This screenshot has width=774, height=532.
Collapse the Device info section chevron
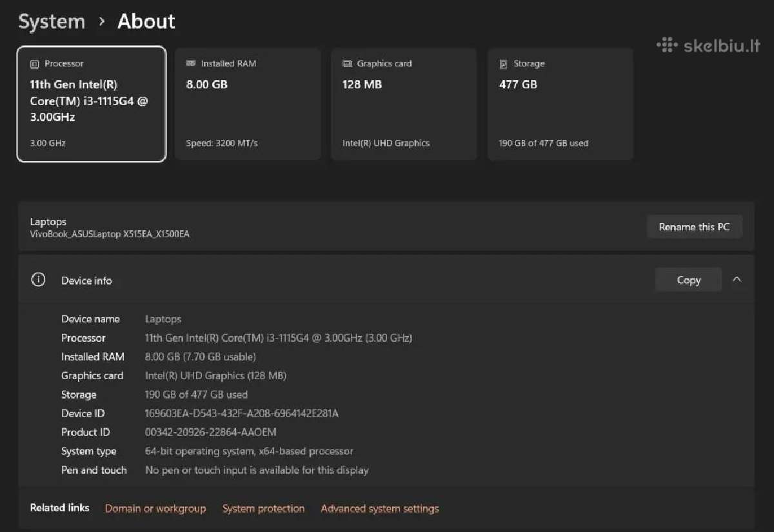(x=737, y=280)
